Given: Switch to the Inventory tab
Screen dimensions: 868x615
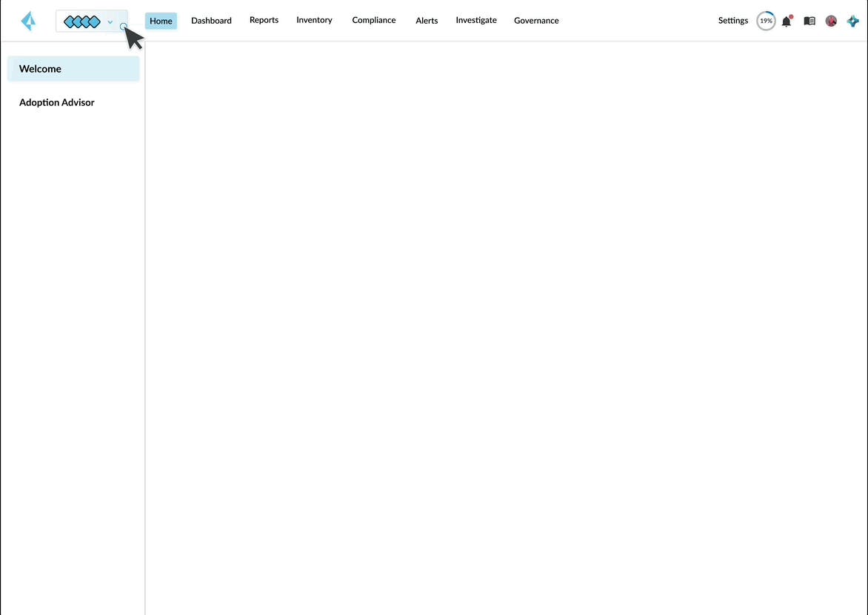Looking at the screenshot, I should click(x=315, y=20).
